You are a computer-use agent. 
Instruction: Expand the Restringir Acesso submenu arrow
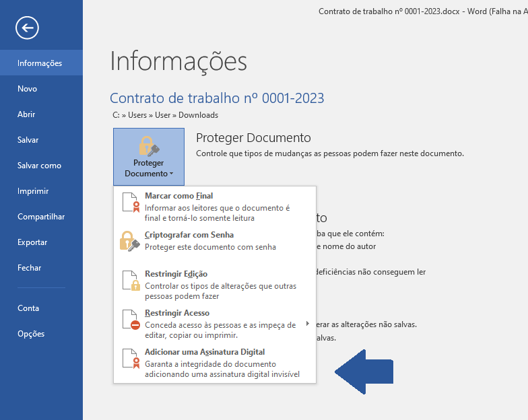(x=307, y=324)
